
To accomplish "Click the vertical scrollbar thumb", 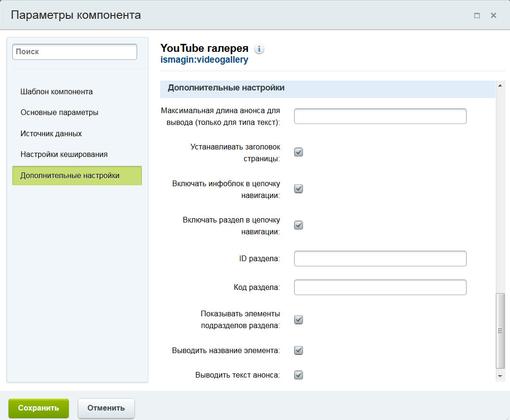I will (x=501, y=330).
